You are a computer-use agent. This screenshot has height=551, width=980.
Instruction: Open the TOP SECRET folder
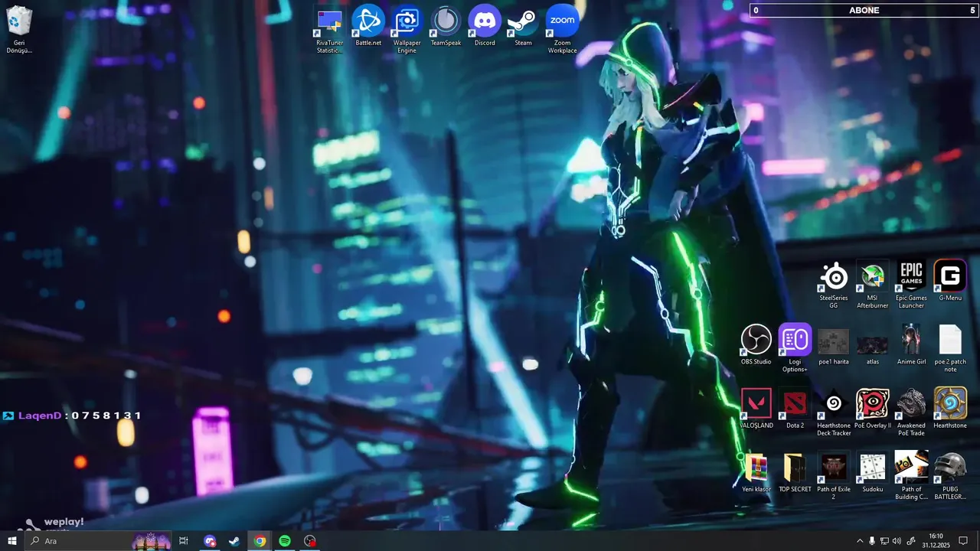[795, 471]
